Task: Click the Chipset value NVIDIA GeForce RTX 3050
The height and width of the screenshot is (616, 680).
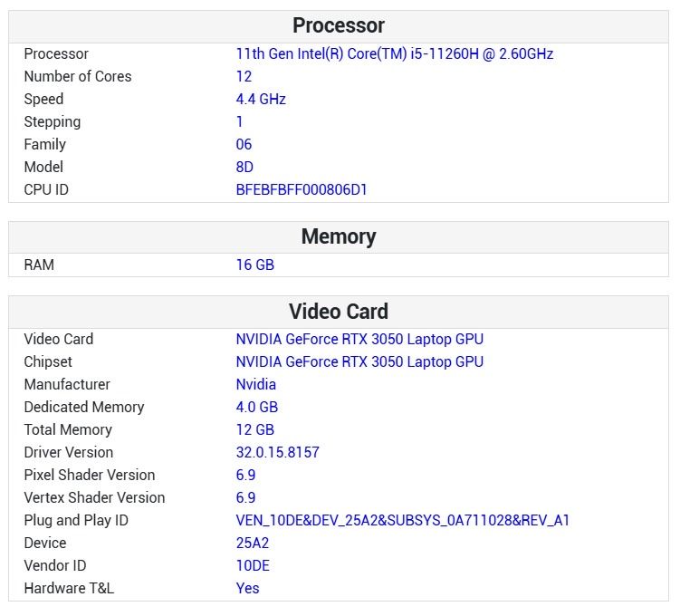Action: pos(359,362)
